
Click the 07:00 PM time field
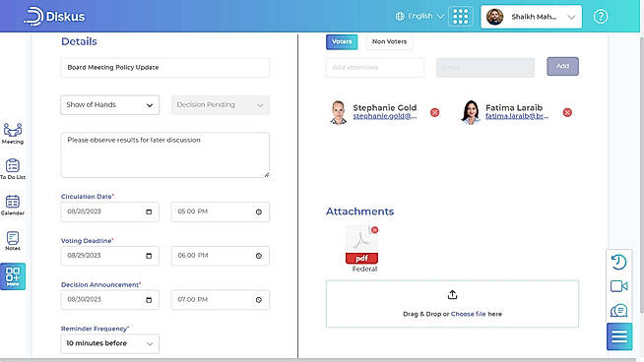coord(221,300)
